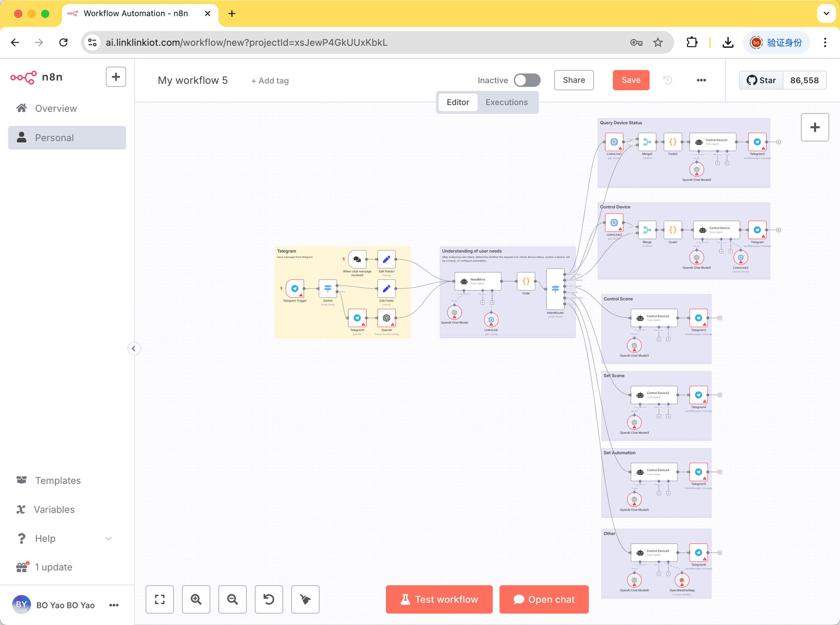This screenshot has width=840, height=625.
Task: Switch to the Executions tab
Action: click(x=506, y=102)
